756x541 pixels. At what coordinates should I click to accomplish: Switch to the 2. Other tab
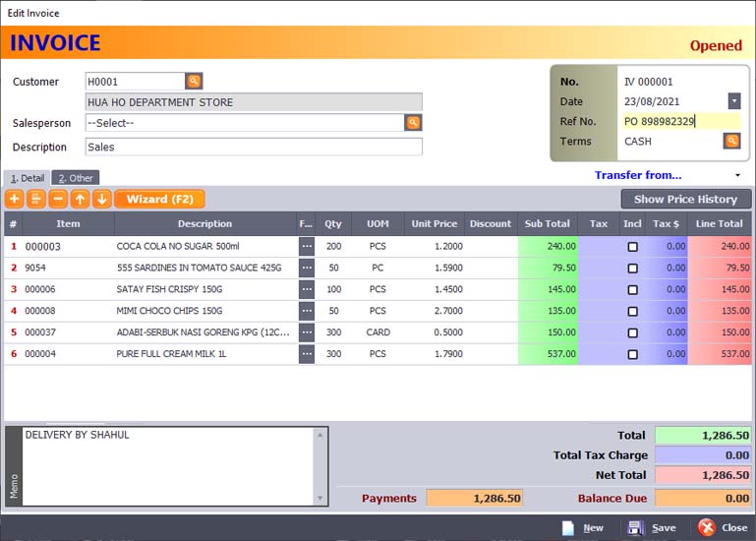76,178
